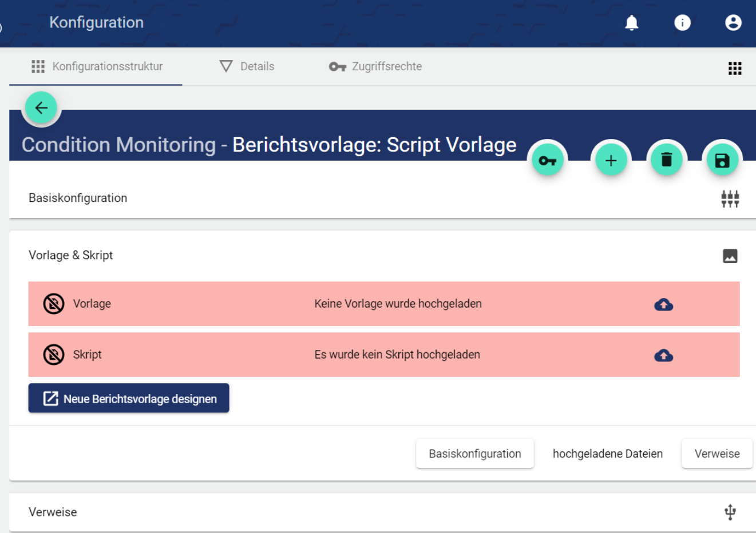Viewport: 756px width, 533px height.
Task: Click the notification bell icon
Action: point(631,23)
